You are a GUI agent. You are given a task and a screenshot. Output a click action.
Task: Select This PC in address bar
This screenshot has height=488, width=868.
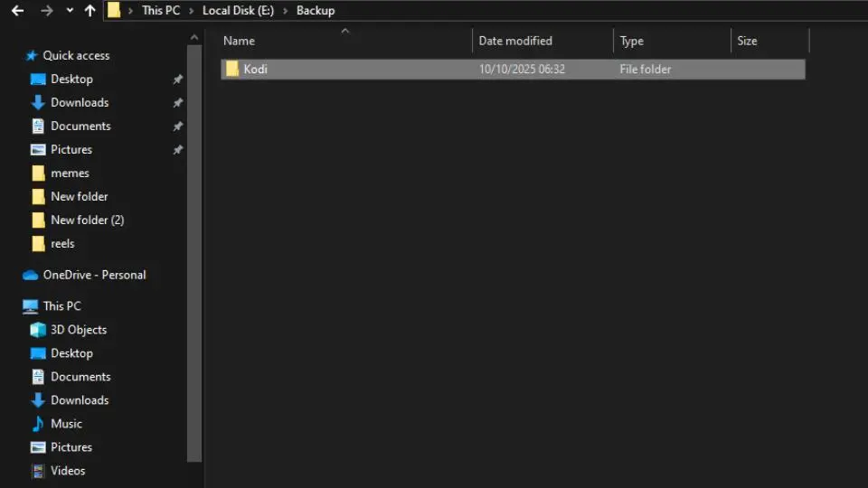[x=161, y=11]
